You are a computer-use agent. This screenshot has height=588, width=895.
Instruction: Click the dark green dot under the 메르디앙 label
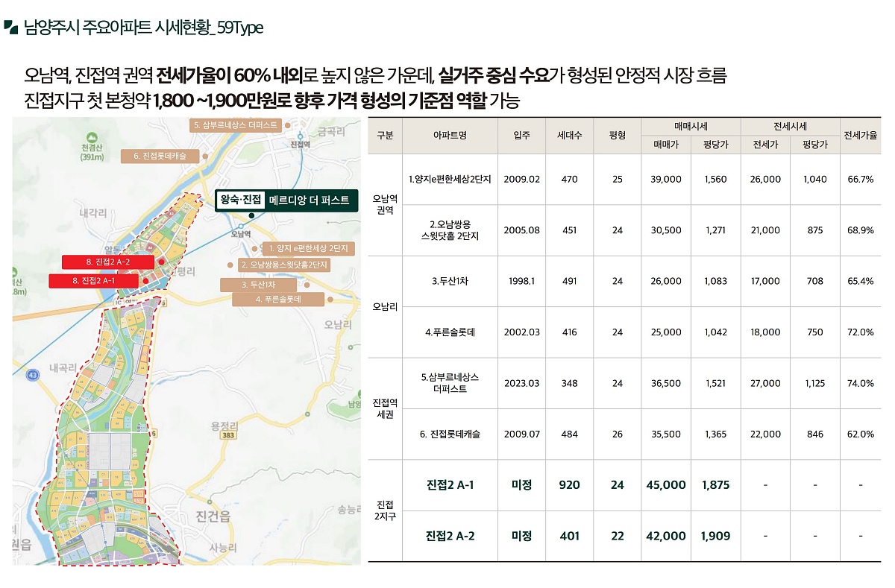click(x=251, y=216)
